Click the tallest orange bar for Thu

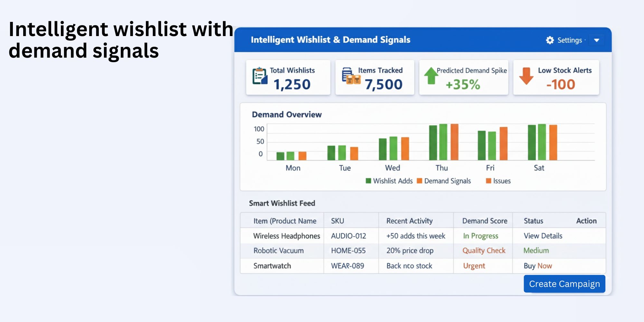[x=454, y=142]
